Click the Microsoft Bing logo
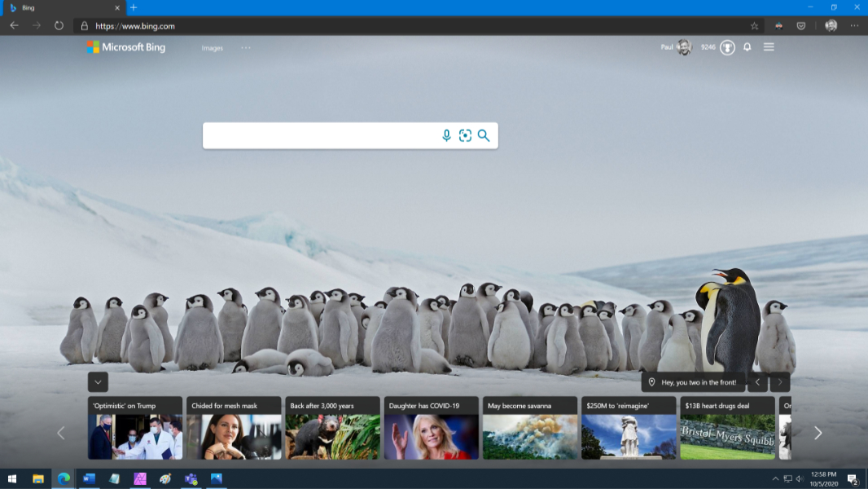The width and height of the screenshot is (868, 489). click(126, 47)
